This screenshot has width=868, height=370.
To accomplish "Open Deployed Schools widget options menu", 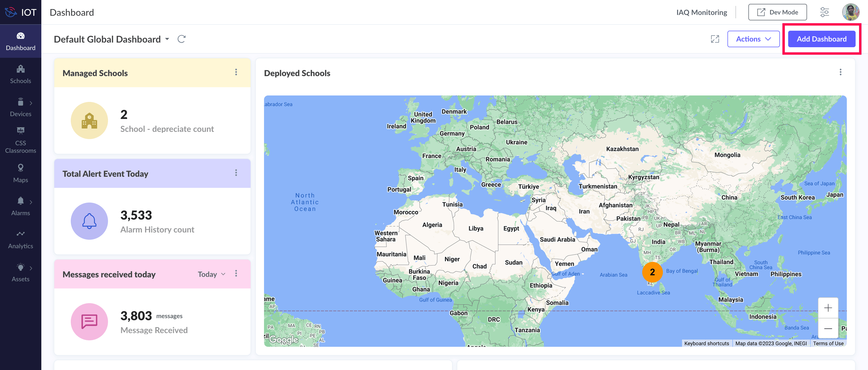I will (840, 72).
